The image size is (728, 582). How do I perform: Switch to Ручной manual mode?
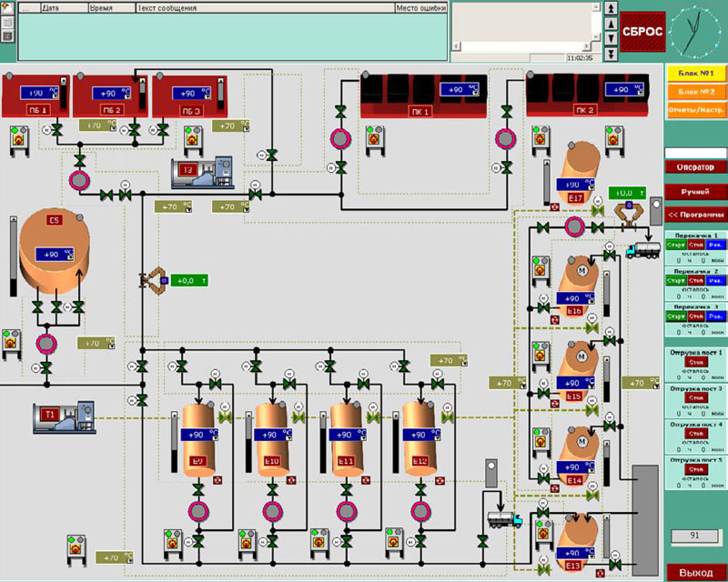point(695,192)
